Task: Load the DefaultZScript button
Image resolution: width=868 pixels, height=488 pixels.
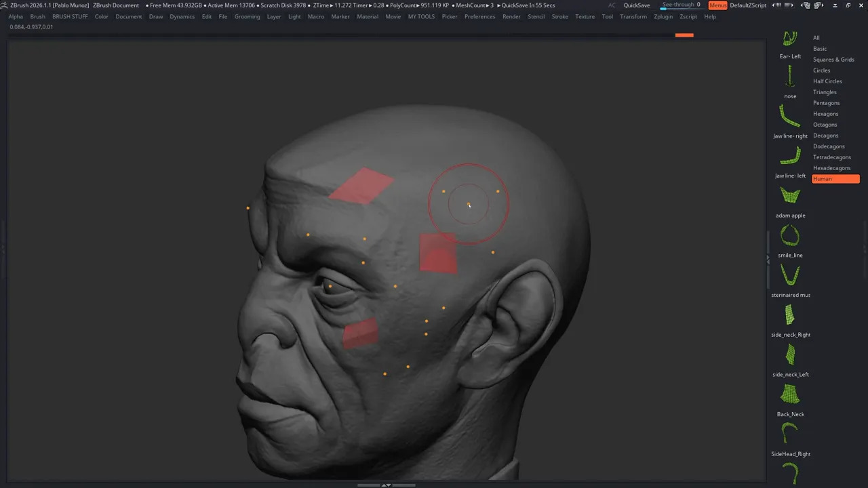Action: coord(748,5)
